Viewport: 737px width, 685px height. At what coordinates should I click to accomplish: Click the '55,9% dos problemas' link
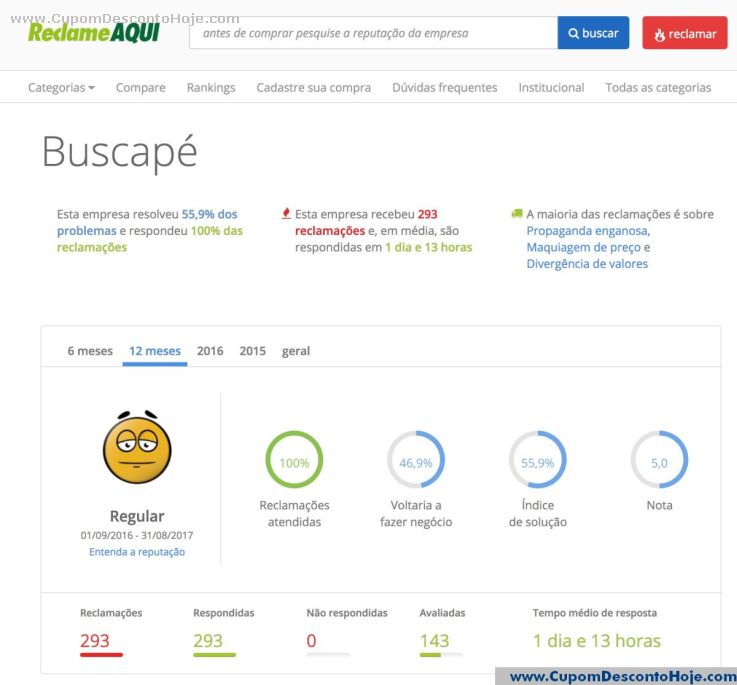147,222
